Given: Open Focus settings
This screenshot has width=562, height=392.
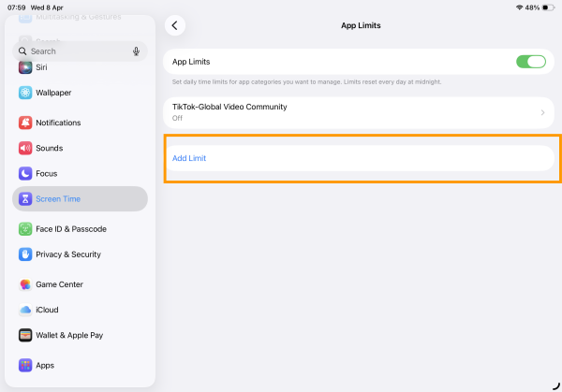Looking at the screenshot, I should (80, 174).
